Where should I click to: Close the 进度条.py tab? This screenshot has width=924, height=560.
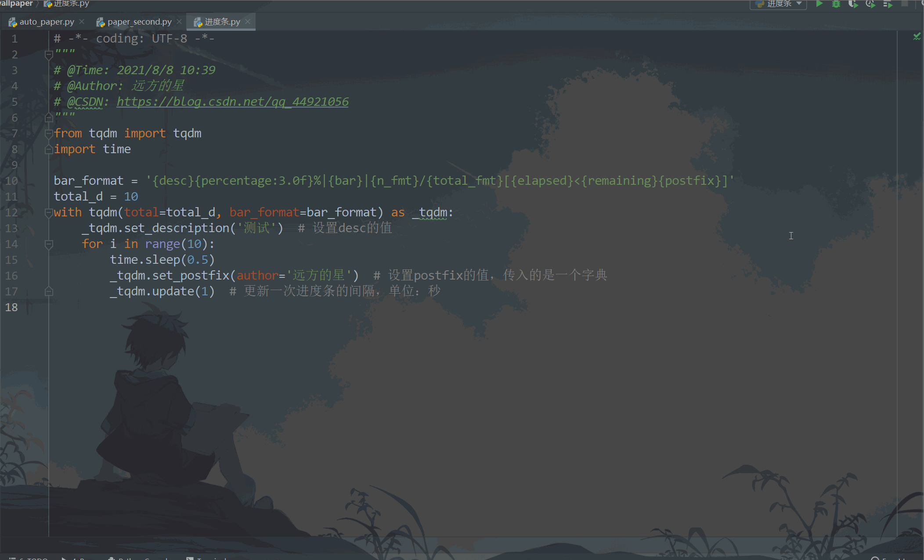tap(248, 22)
